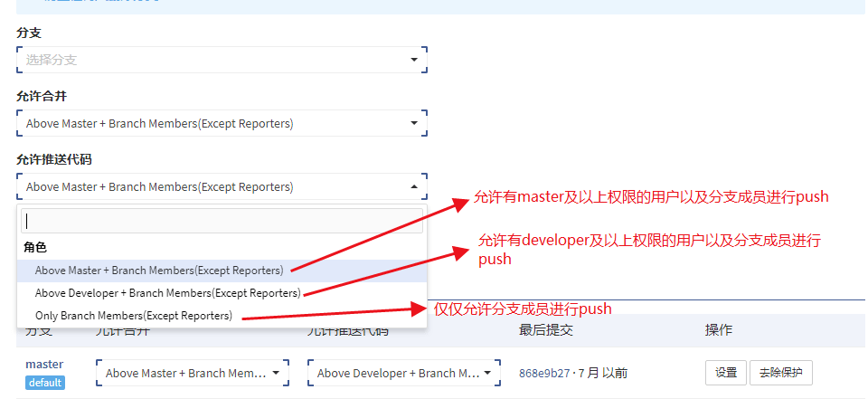The width and height of the screenshot is (868, 418).
Task: Click the caret on master row's merge selector
Action: click(x=275, y=373)
